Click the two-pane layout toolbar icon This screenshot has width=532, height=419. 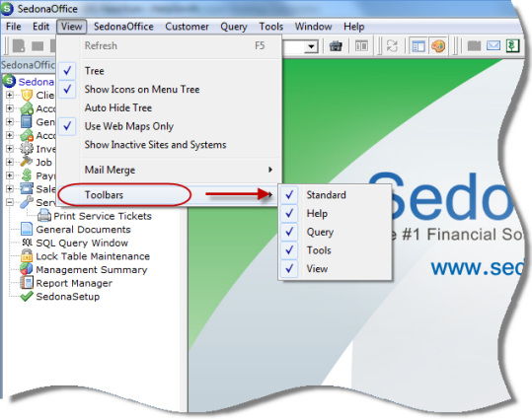[361, 46]
